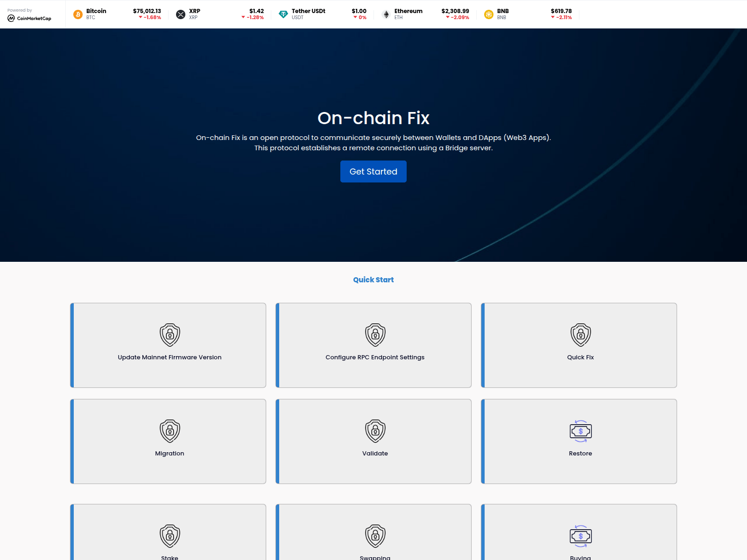Select Configure RPC Endpoint Settings label
The height and width of the screenshot is (560, 747).
pos(375,357)
